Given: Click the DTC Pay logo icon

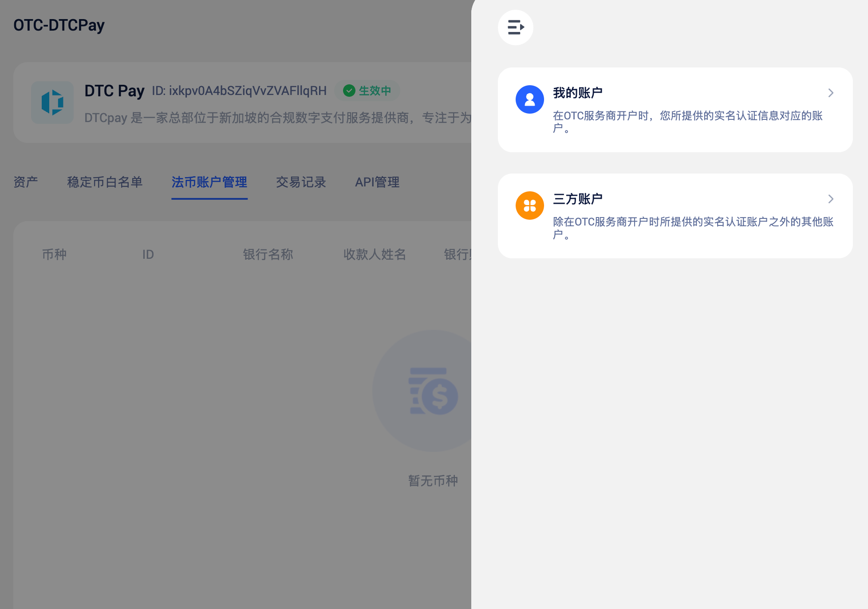Looking at the screenshot, I should pos(52,103).
